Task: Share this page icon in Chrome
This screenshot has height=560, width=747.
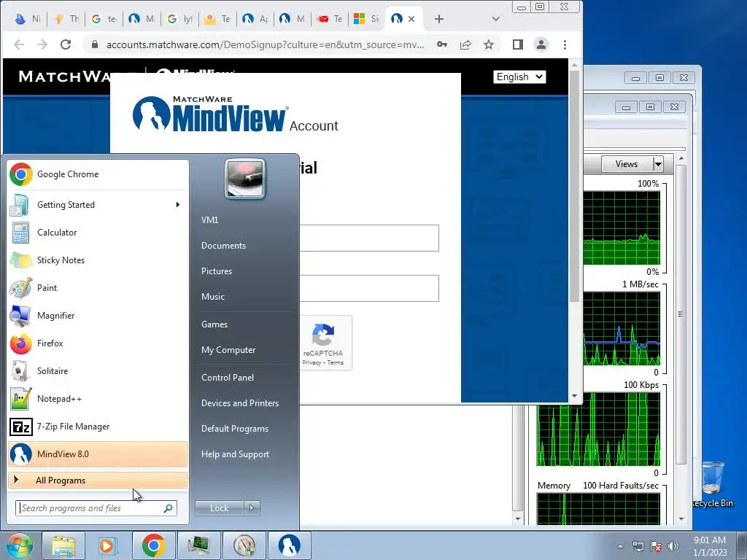Action: pyautogui.click(x=465, y=44)
